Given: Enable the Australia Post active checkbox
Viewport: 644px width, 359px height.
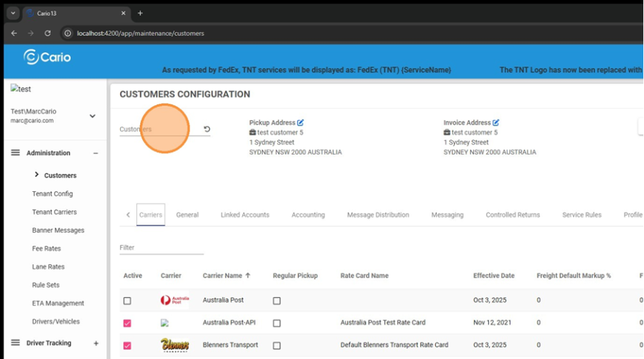Looking at the screenshot, I should pyautogui.click(x=127, y=301).
